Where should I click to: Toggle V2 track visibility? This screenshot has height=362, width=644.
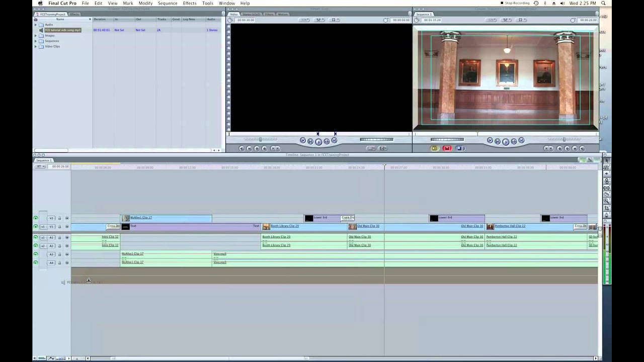(35, 218)
